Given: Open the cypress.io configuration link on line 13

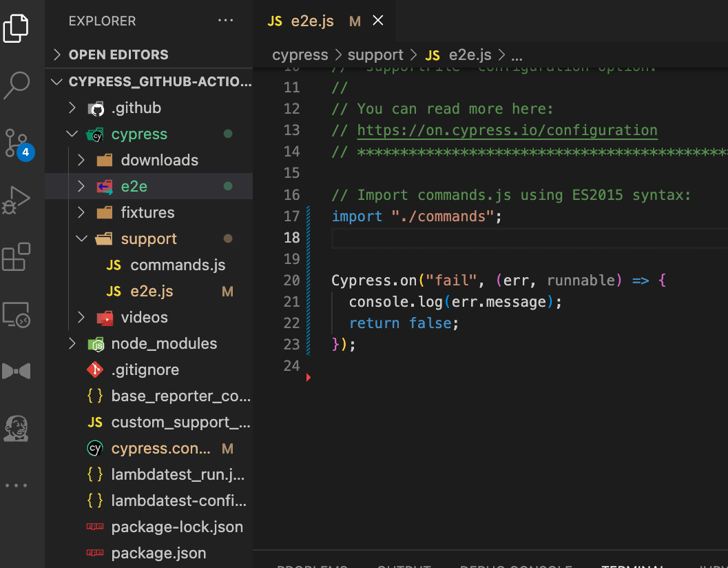Looking at the screenshot, I should click(506, 130).
